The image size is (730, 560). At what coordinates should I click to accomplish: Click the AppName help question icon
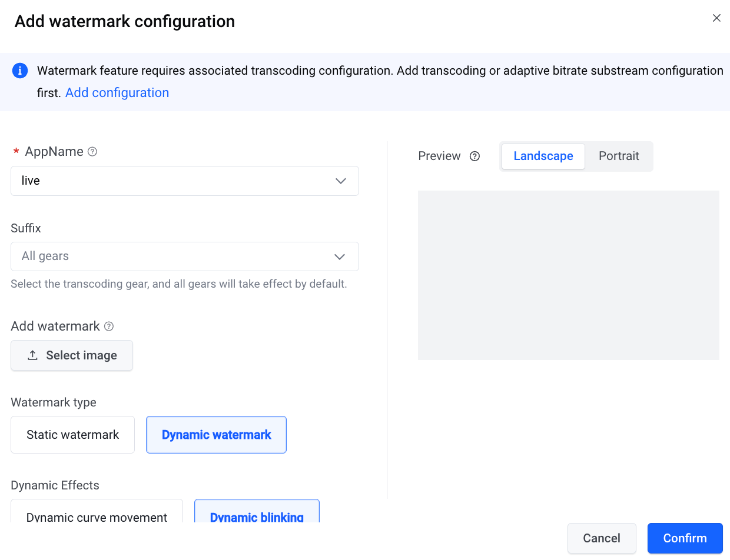(x=92, y=152)
